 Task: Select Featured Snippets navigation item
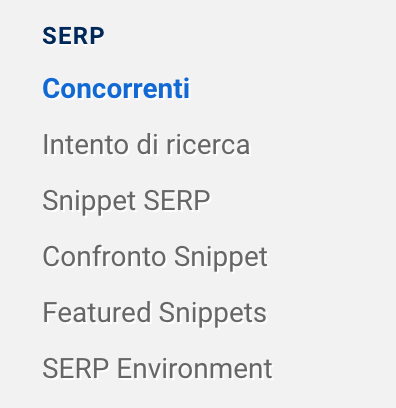coord(155,313)
